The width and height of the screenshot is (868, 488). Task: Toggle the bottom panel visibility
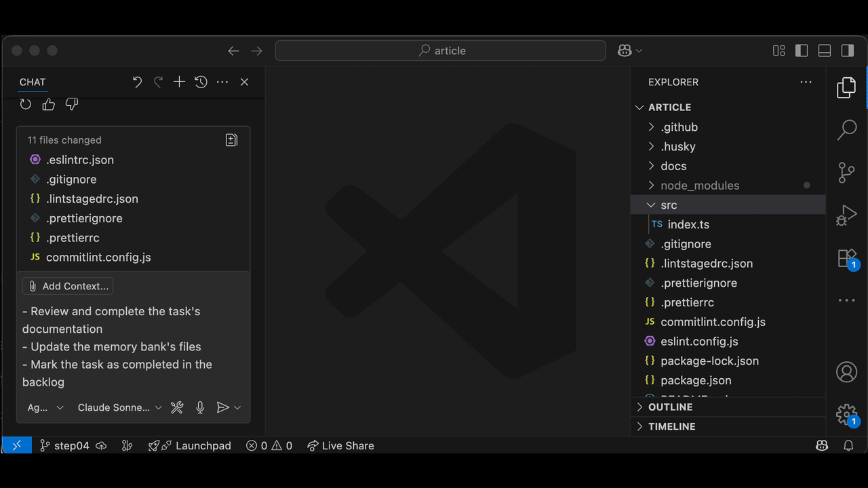coord(825,51)
